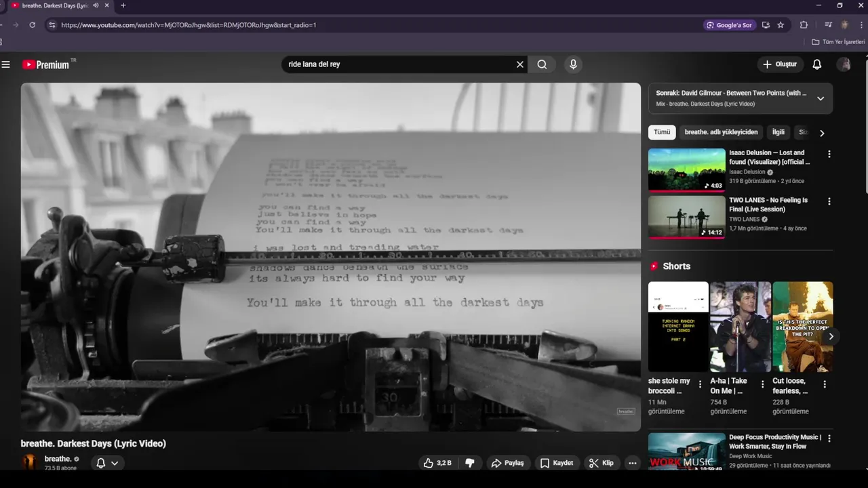Open the 'she stole my broccoli' Short
The height and width of the screenshot is (488, 868).
tap(678, 327)
